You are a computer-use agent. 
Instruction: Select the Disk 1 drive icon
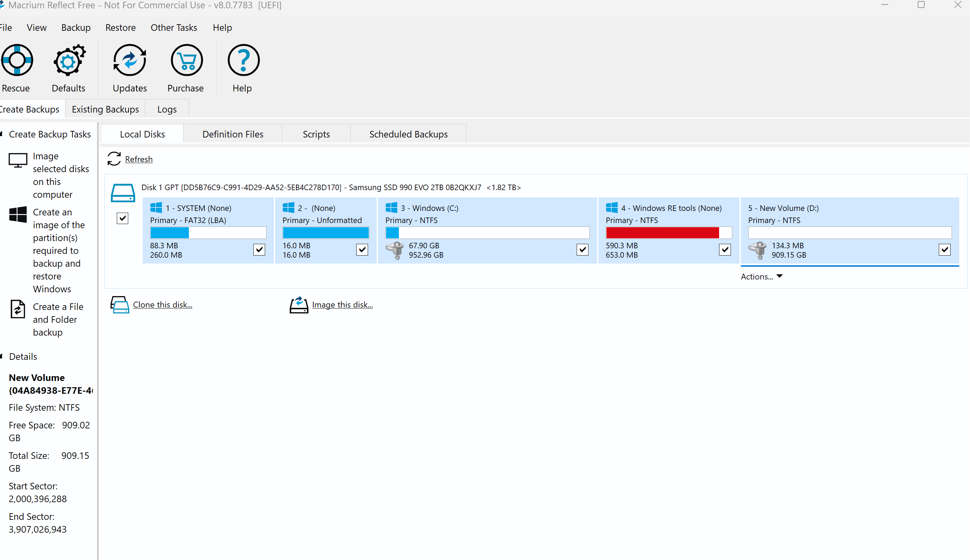coord(123,193)
